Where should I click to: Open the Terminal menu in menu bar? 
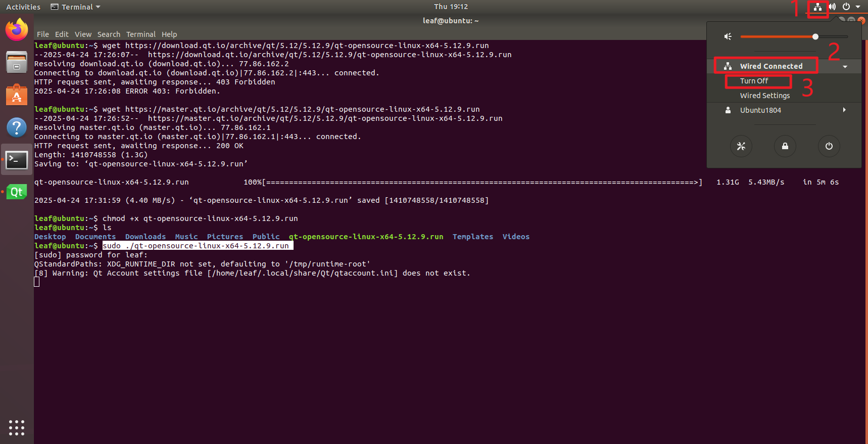(141, 34)
